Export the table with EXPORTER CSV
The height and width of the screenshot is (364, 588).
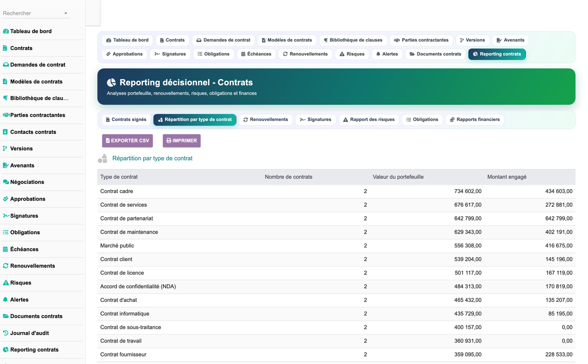(127, 141)
